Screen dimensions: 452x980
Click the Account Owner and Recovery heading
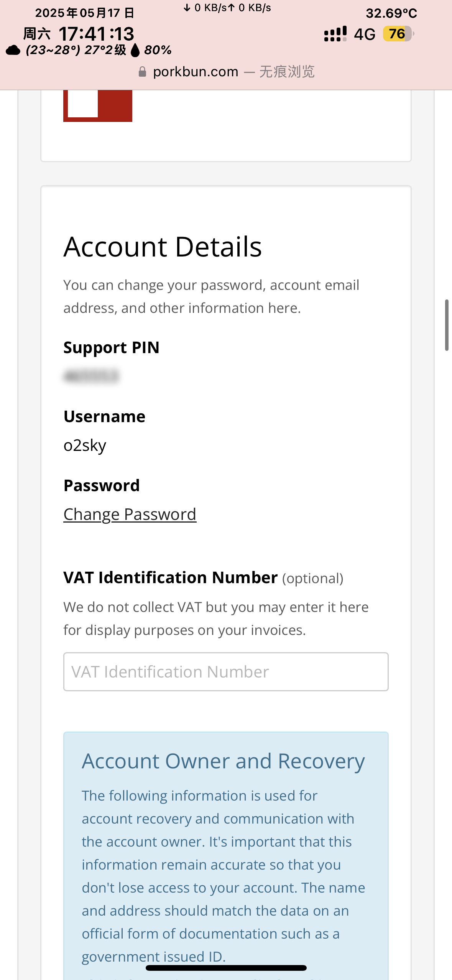(223, 761)
